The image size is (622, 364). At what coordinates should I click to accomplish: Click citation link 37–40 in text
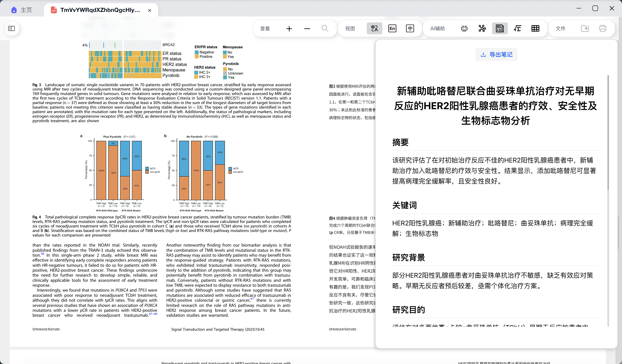coord(153,314)
